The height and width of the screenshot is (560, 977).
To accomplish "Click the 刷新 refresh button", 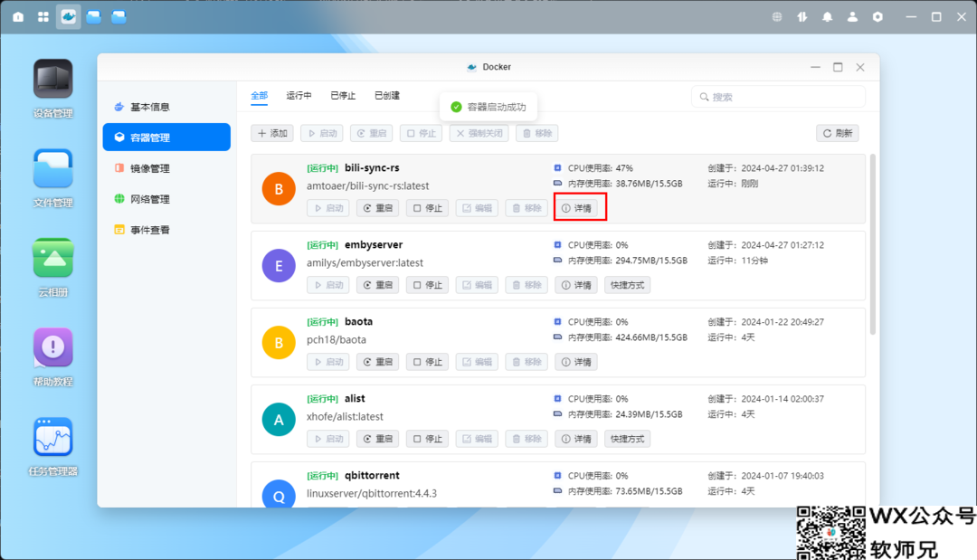I will point(838,133).
